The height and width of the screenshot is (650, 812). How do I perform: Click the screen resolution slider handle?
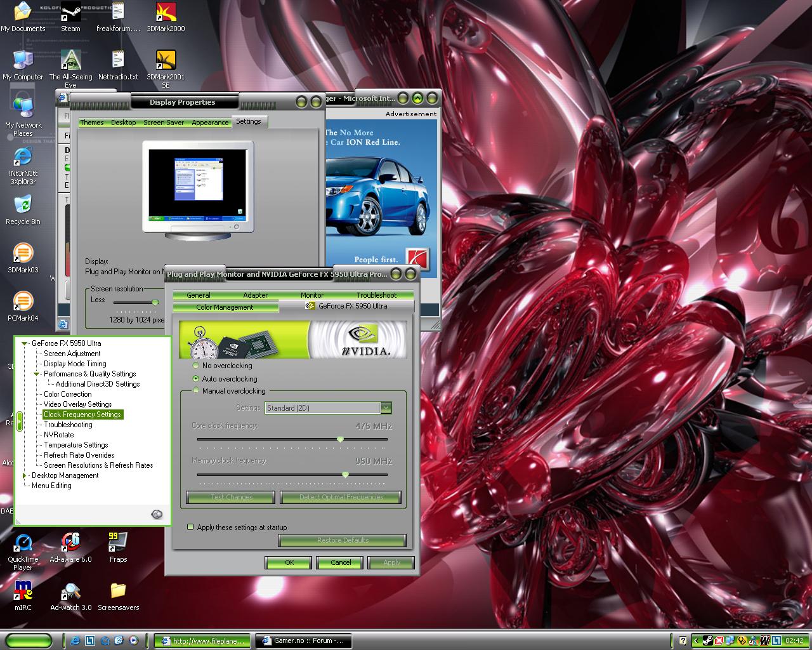155,303
